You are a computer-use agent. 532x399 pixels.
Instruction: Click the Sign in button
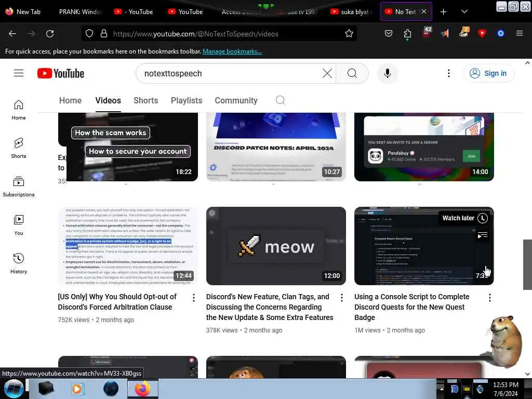click(488, 73)
